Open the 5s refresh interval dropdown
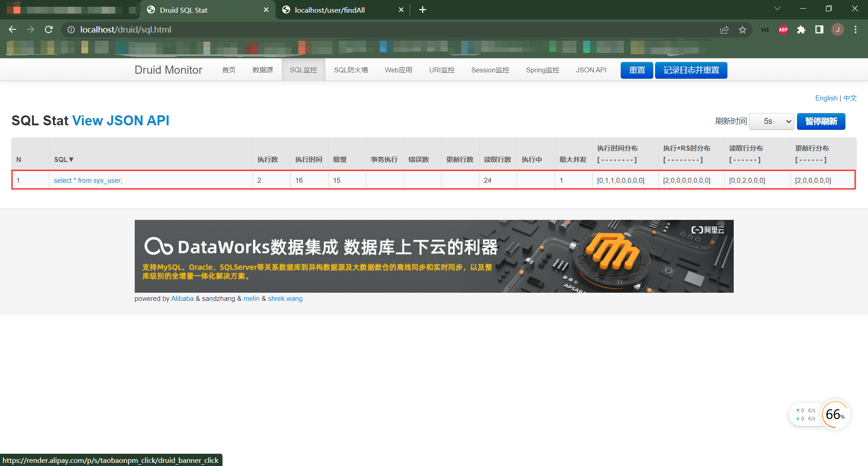Viewport: 868px width, 466px height. (771, 121)
